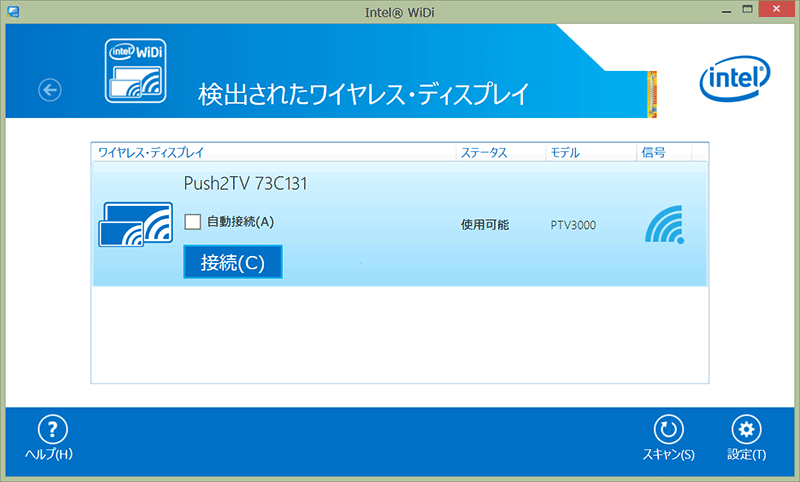The height and width of the screenshot is (482, 800).
Task: Close the Intel WiDi window
Action: [x=778, y=9]
